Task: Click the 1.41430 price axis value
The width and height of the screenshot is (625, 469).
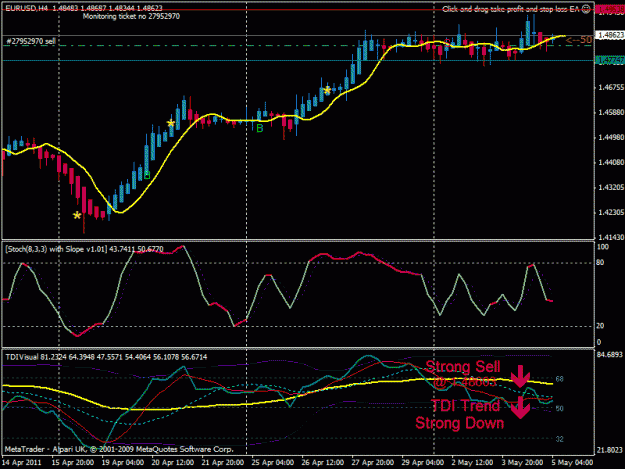Action: pyautogui.click(x=611, y=237)
